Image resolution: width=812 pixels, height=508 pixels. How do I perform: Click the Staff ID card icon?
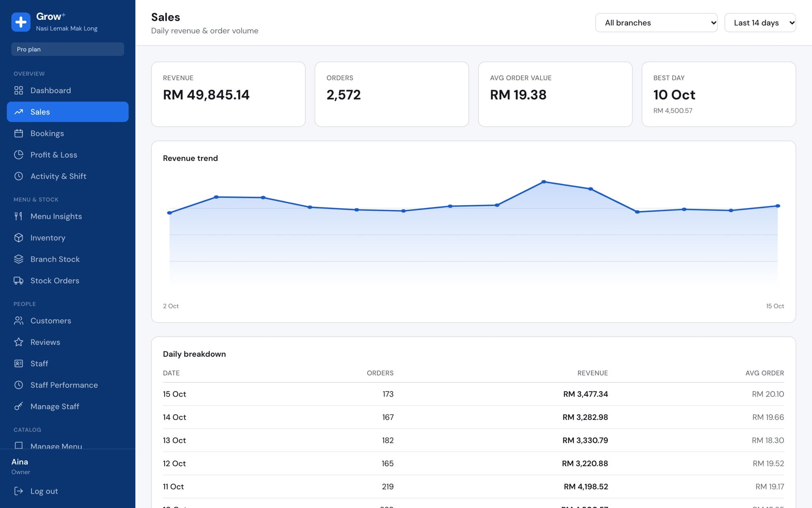coord(19,363)
